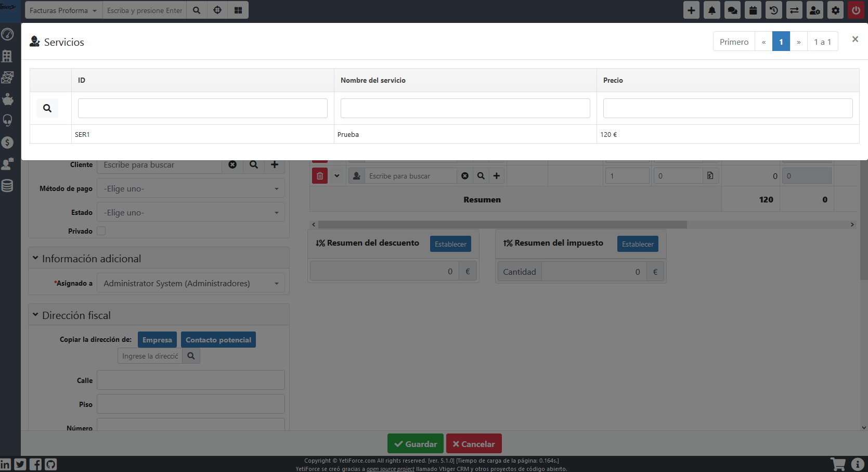Click the Piso input field
868x472 pixels.
(191, 404)
